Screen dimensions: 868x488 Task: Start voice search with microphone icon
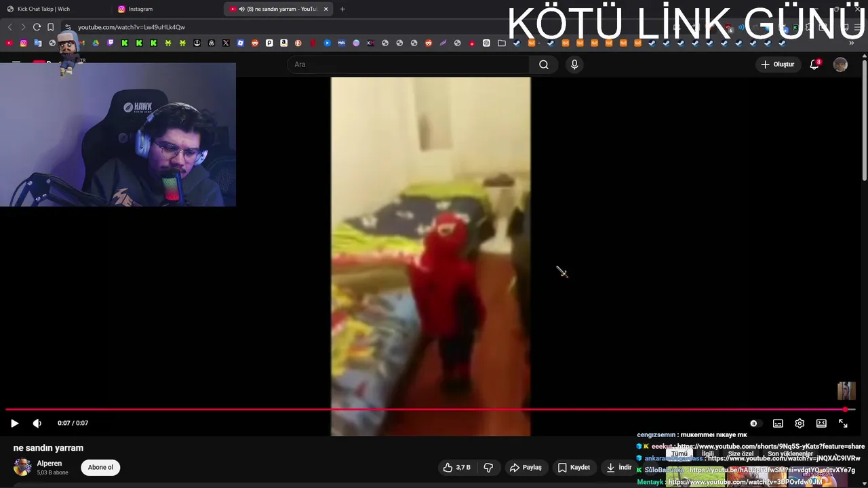tap(574, 64)
